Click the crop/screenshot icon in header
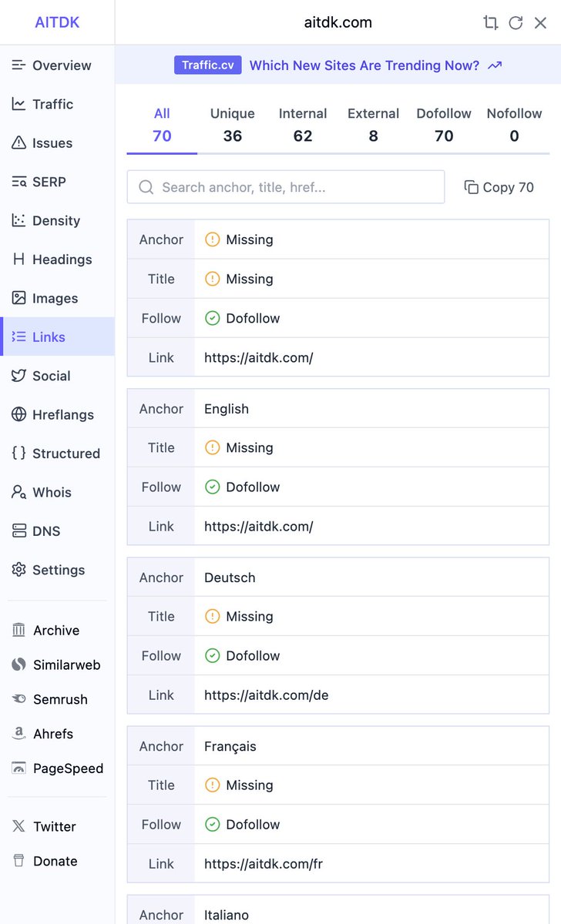This screenshot has height=924, width=561. 490,22
